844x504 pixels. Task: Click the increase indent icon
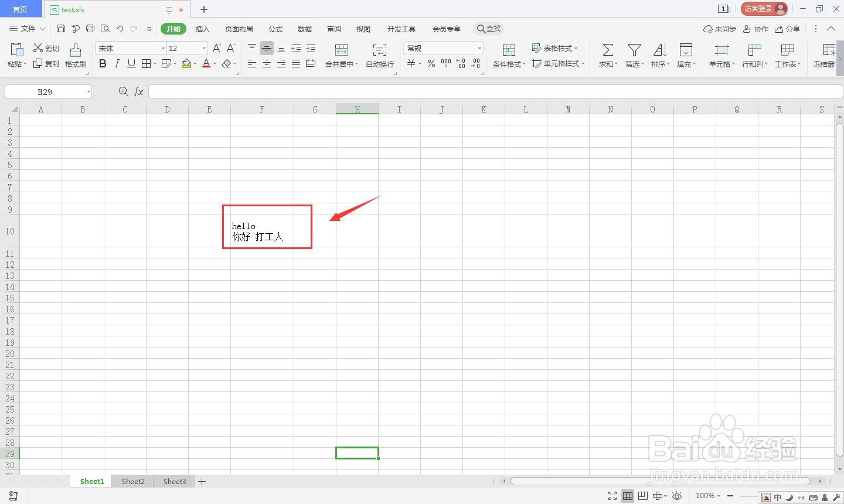tap(311, 48)
